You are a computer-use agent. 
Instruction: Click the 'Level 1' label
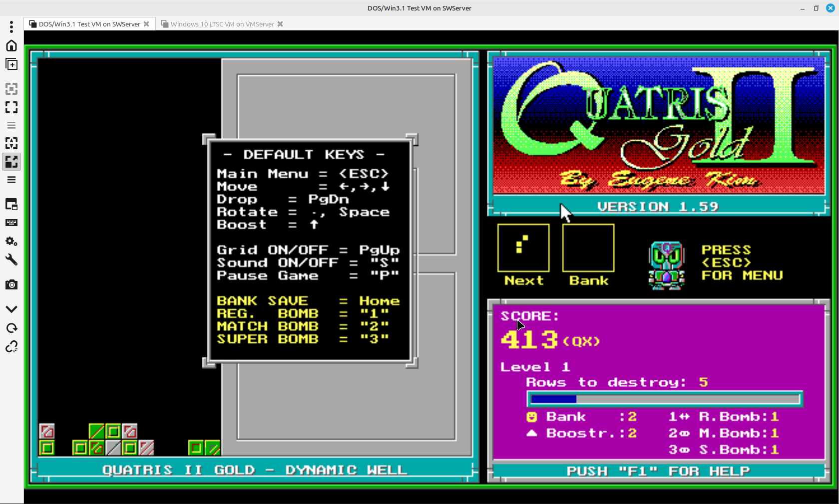point(535,367)
